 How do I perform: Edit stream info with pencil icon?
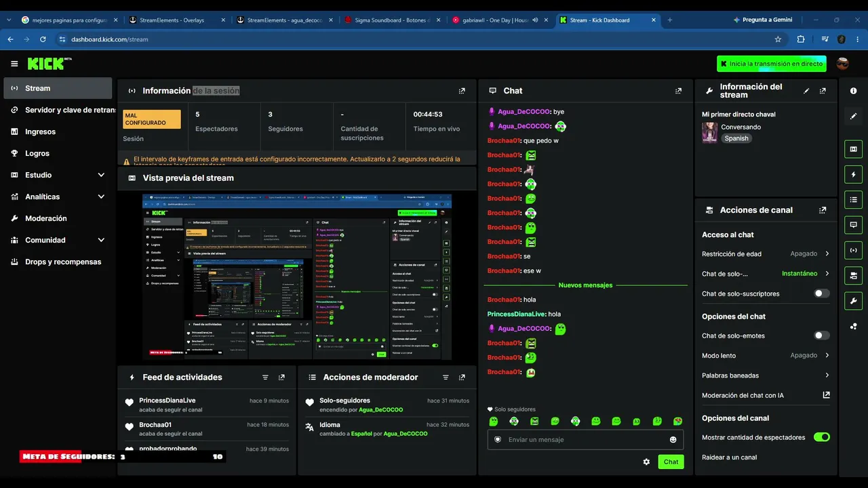(x=806, y=91)
